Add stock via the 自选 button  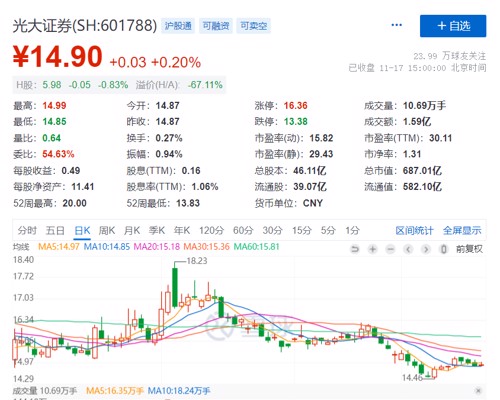coord(453,26)
